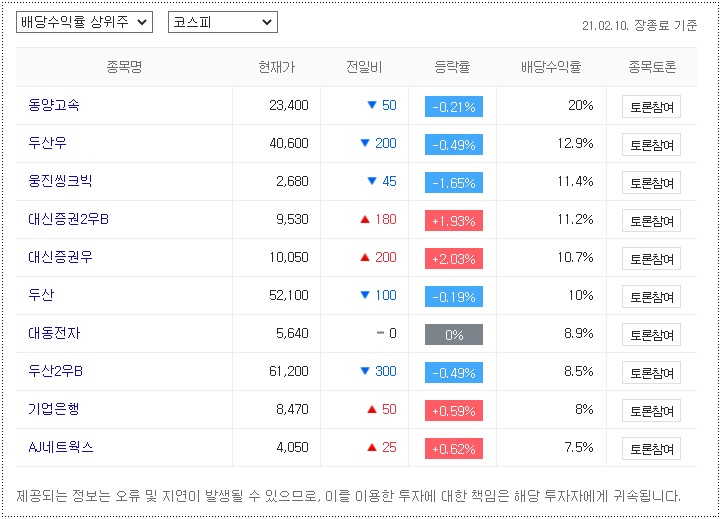Click the 11.2% dividend yield value
Image resolution: width=721 pixels, height=519 pixels.
pyautogui.click(x=575, y=219)
